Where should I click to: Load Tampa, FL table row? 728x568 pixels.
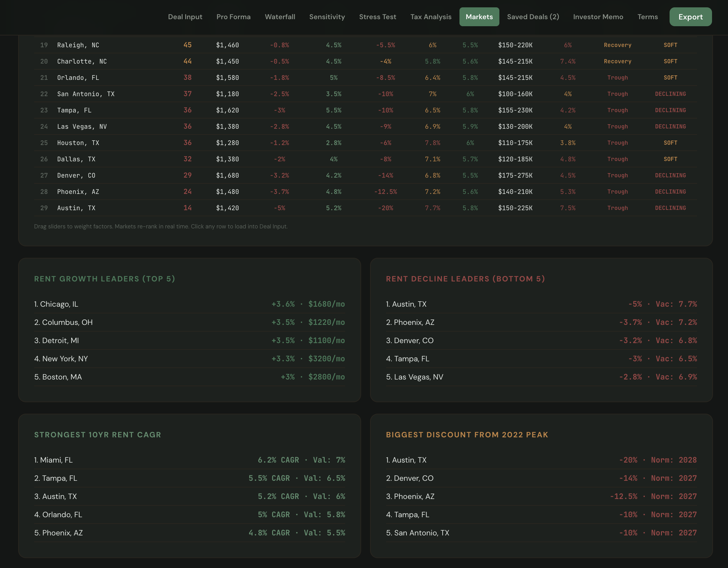point(365,111)
